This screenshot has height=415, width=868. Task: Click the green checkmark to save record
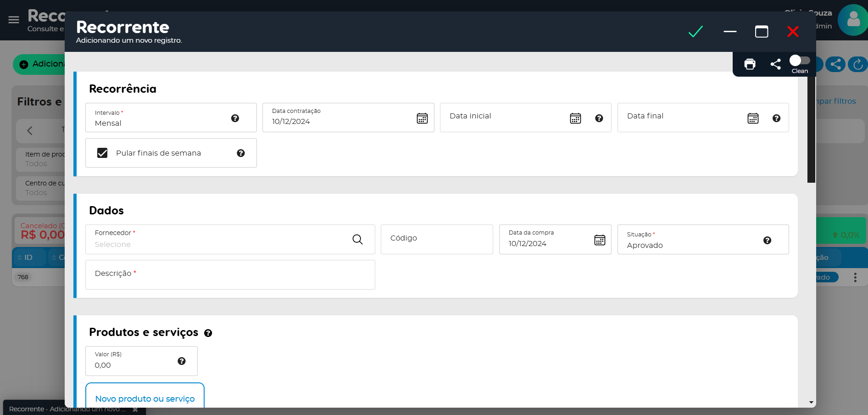696,32
